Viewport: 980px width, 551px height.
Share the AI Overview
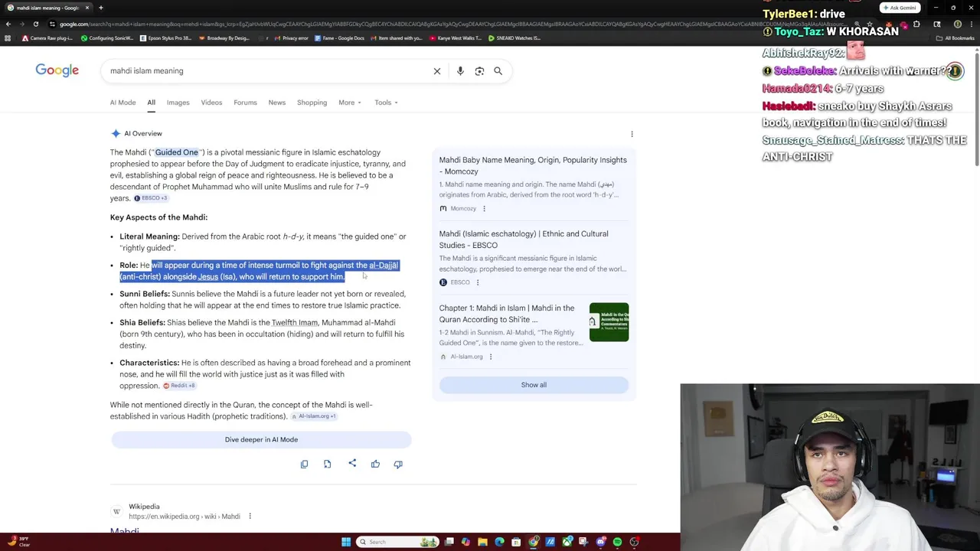(x=352, y=463)
